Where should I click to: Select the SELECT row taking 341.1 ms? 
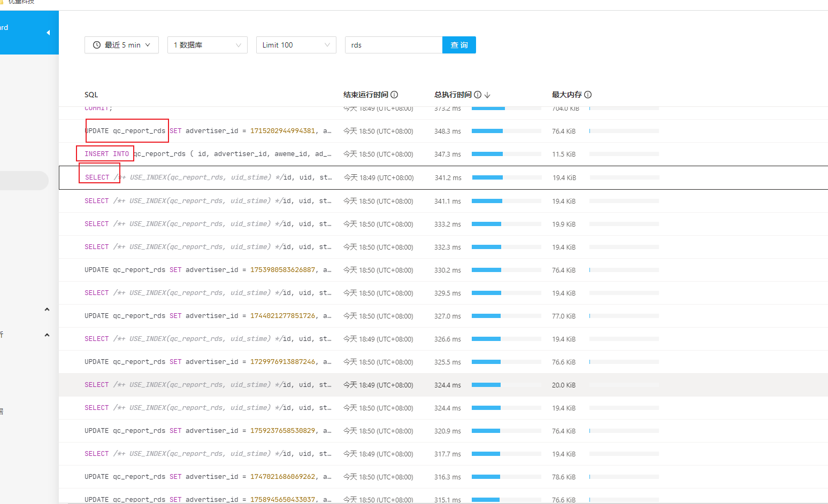443,201
